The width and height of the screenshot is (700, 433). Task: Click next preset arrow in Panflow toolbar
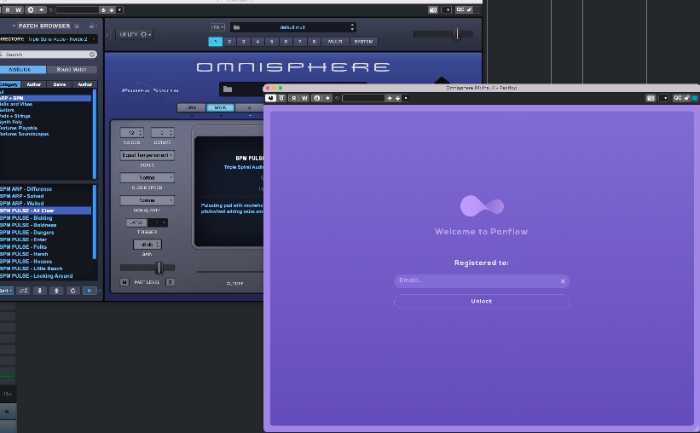tap(398, 98)
